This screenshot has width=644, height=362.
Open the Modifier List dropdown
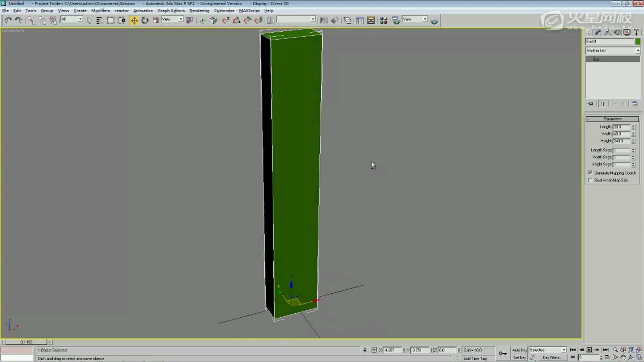613,51
